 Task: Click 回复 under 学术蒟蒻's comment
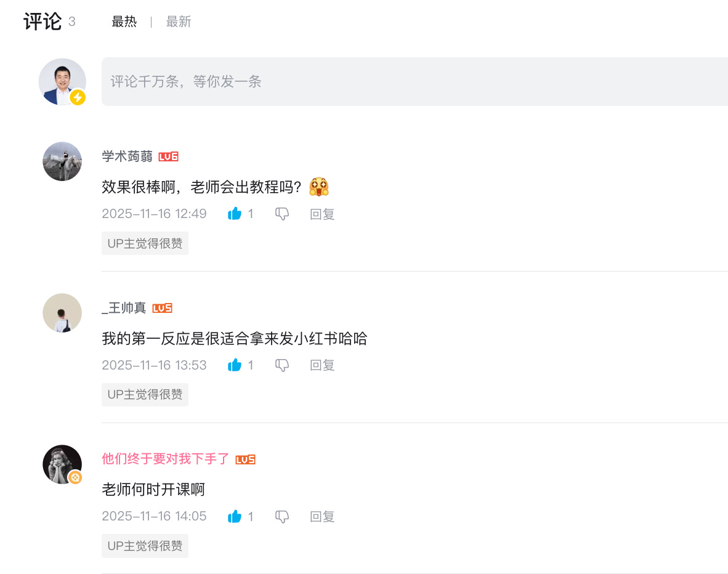(322, 213)
